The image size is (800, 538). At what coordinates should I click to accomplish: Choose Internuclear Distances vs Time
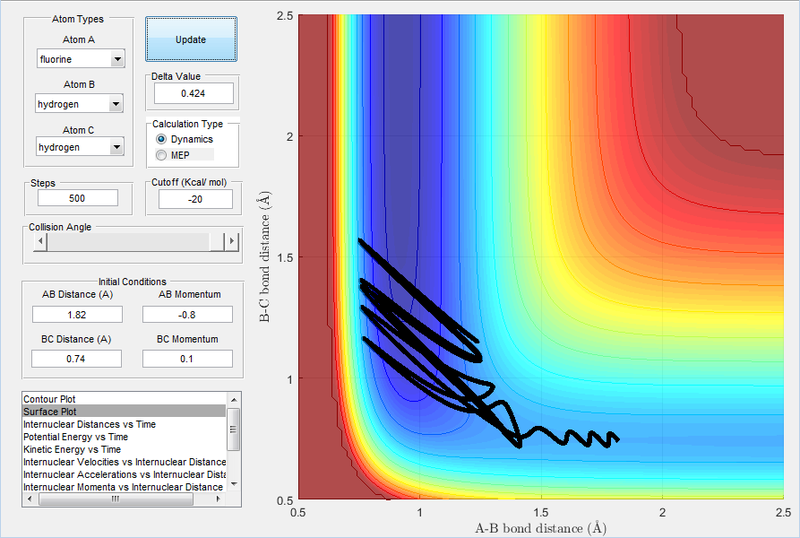[124, 424]
